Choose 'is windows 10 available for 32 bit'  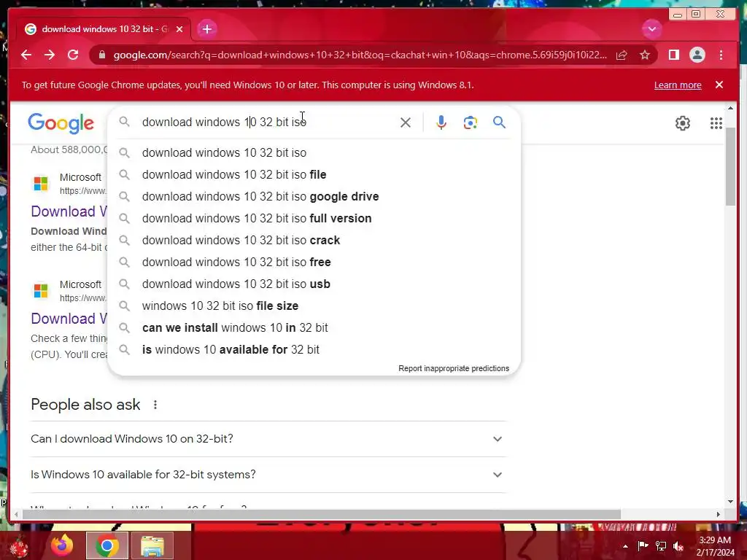point(314,350)
